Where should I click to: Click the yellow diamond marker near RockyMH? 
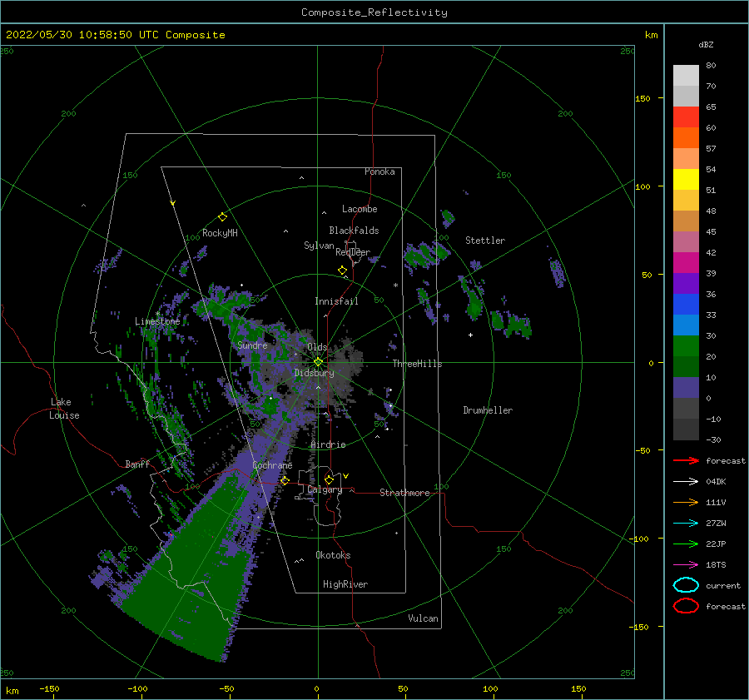[222, 217]
